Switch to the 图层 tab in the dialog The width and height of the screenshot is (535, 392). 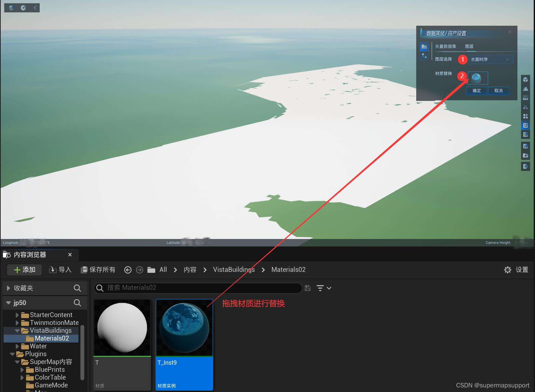coord(470,46)
